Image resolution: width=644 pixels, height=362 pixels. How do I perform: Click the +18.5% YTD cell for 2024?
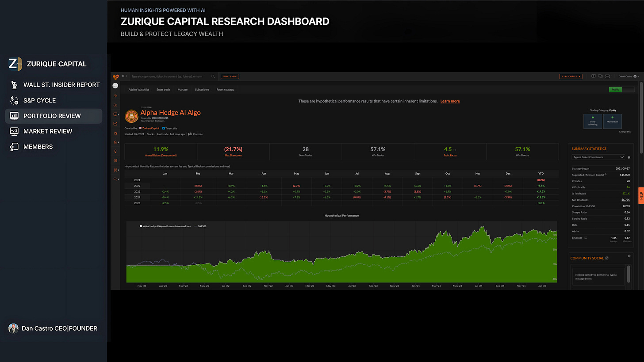click(x=540, y=197)
